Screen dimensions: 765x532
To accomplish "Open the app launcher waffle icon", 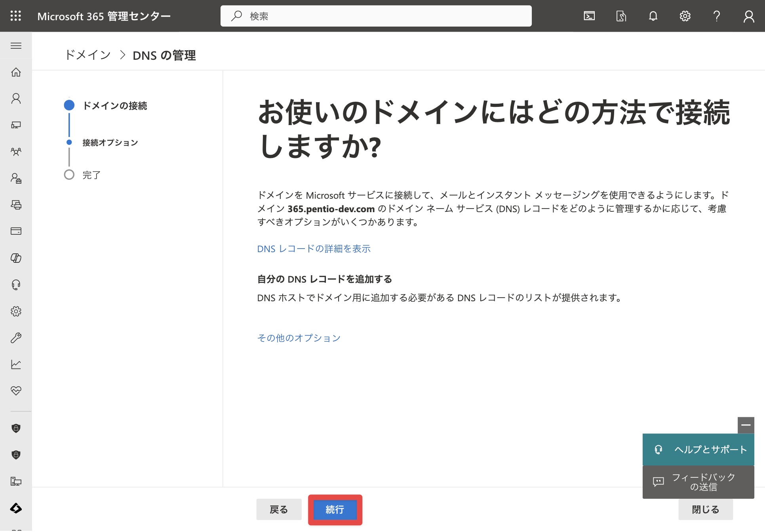I will point(16,16).
